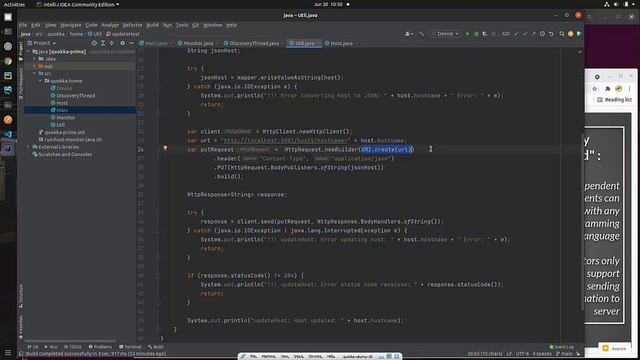The image size is (640, 360).
Task: Open the Terminal tool window
Action: (x=130, y=347)
